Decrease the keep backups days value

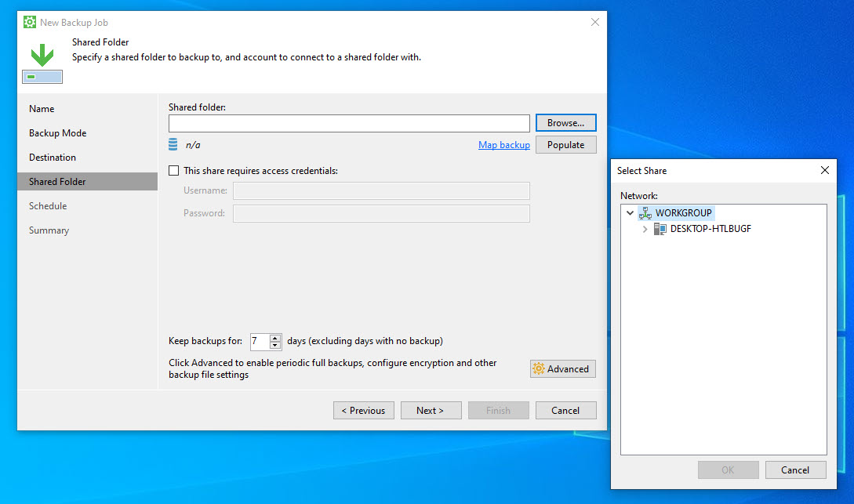pyautogui.click(x=275, y=345)
